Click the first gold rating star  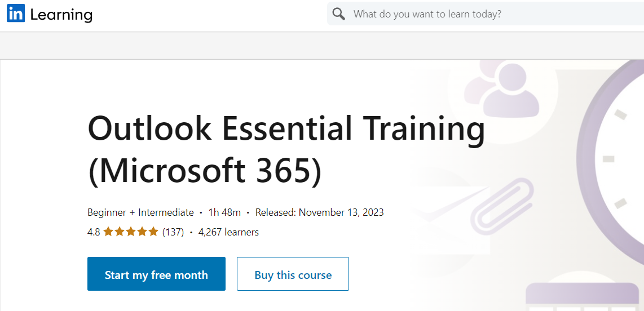click(x=109, y=232)
